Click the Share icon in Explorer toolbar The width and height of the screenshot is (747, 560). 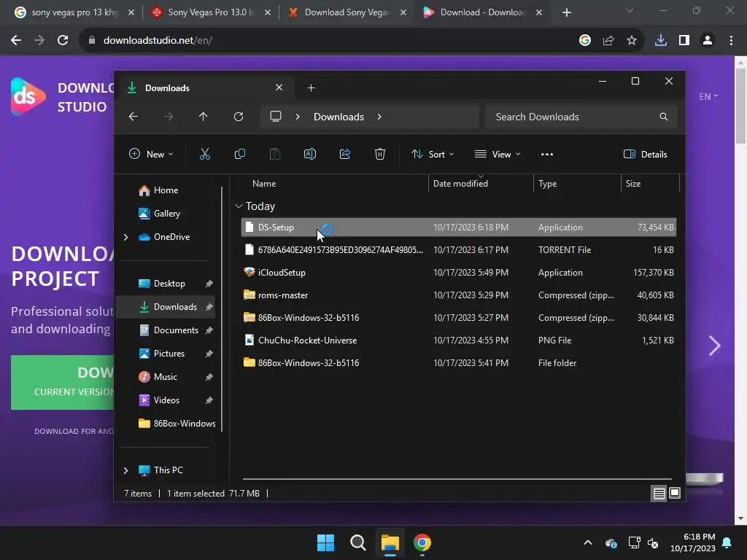[345, 154]
